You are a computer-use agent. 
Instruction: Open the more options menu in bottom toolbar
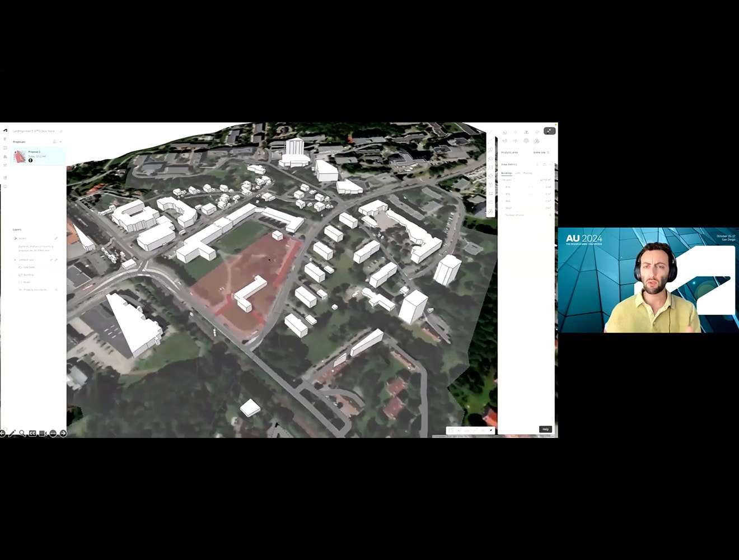coord(53,433)
